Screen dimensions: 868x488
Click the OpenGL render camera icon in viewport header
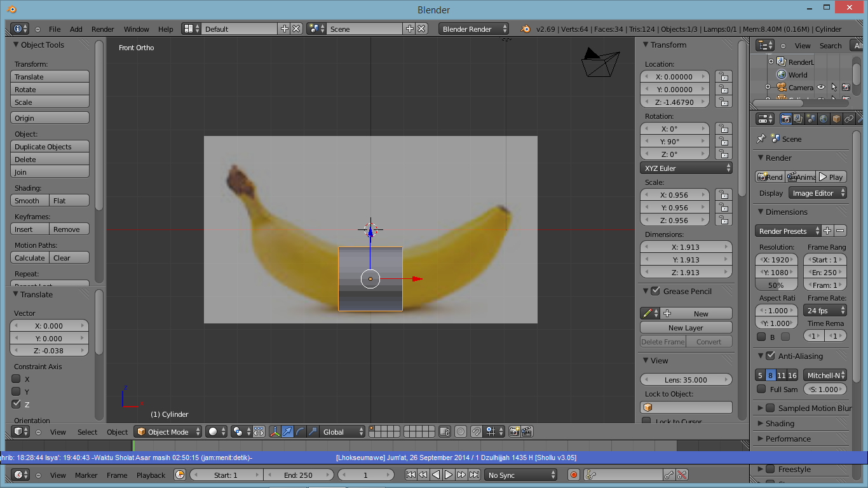click(514, 431)
